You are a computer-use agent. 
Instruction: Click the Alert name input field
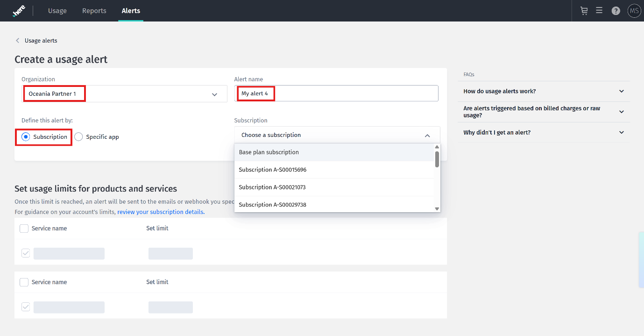336,93
